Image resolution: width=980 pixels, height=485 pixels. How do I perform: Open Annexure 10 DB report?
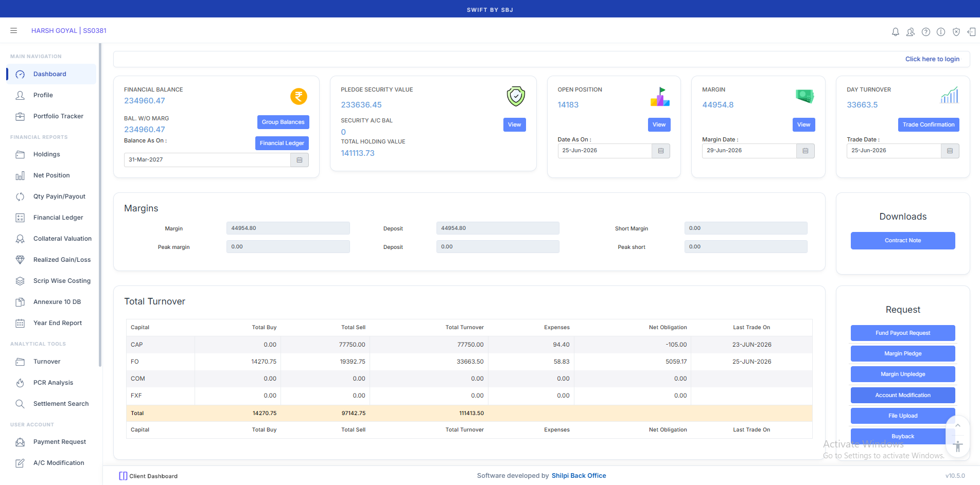(51, 302)
